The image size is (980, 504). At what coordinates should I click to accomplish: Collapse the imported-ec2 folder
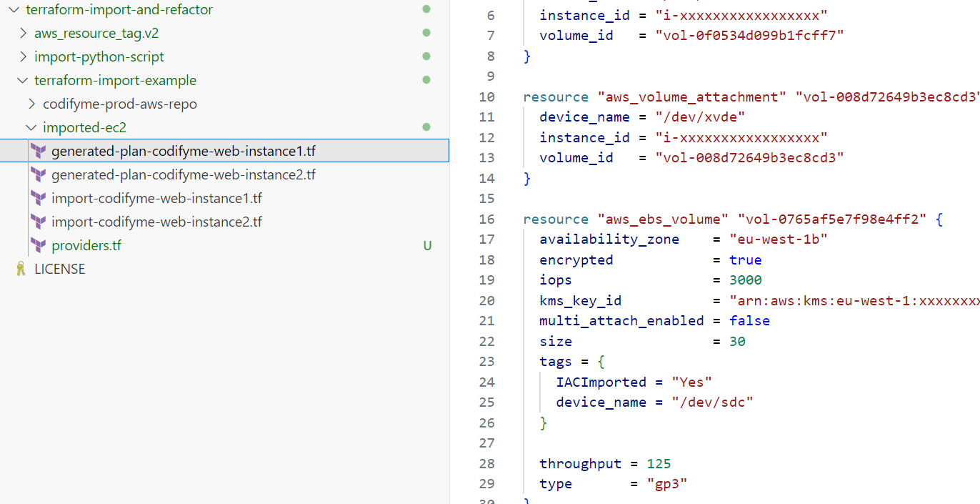click(31, 127)
